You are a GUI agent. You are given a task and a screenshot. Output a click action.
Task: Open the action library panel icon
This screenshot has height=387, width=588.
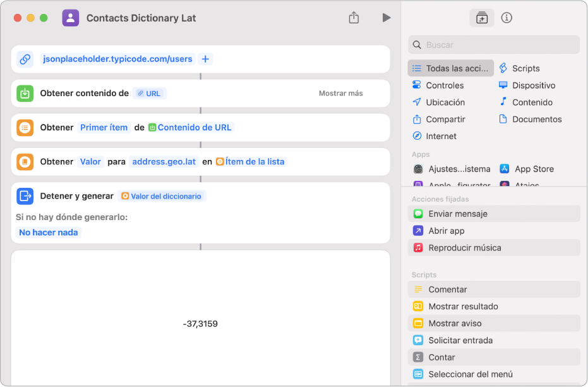point(482,18)
